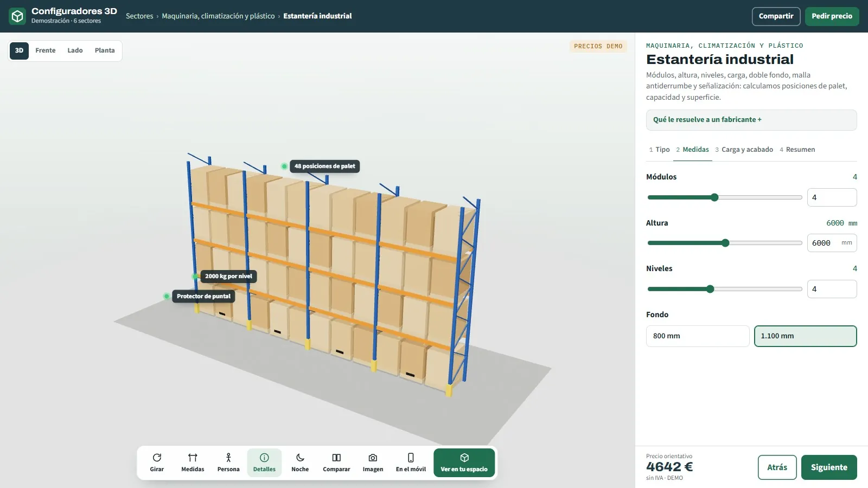The width and height of the screenshot is (868, 488).
Task: Switch to the Frente view
Action: click(46, 50)
